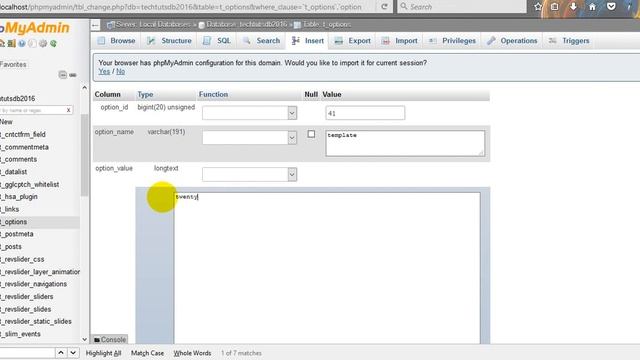This screenshot has width=640, height=360.
Task: Click the bookmark star icon
Action: tap(538, 7)
